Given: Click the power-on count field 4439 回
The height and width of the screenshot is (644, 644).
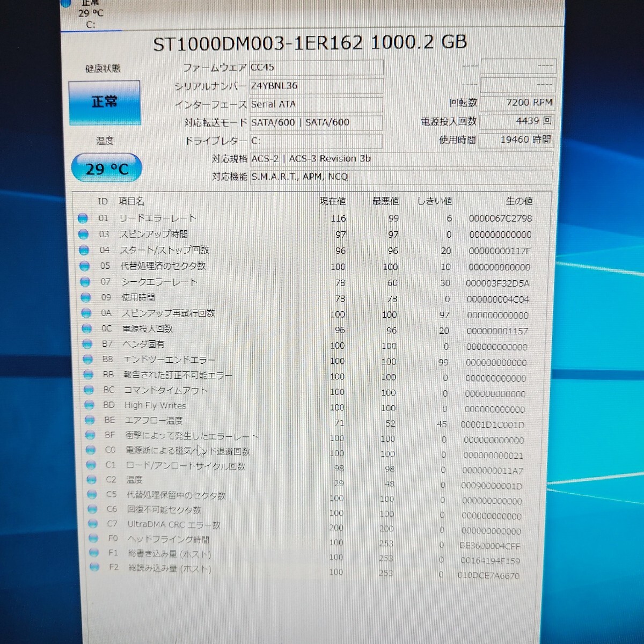Looking at the screenshot, I should (516, 121).
